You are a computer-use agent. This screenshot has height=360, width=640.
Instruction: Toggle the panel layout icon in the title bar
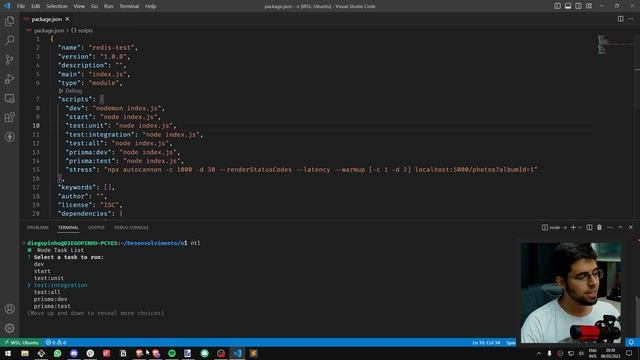coord(568,6)
